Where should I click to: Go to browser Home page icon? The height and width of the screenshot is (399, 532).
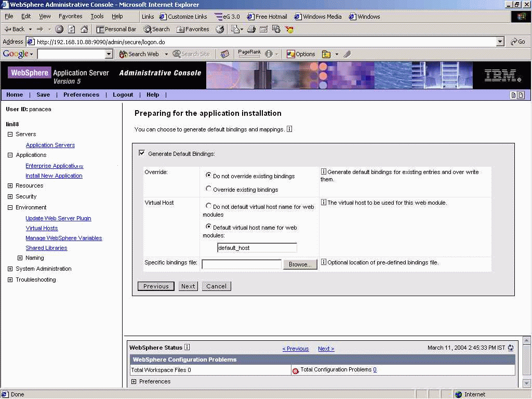tap(84, 29)
